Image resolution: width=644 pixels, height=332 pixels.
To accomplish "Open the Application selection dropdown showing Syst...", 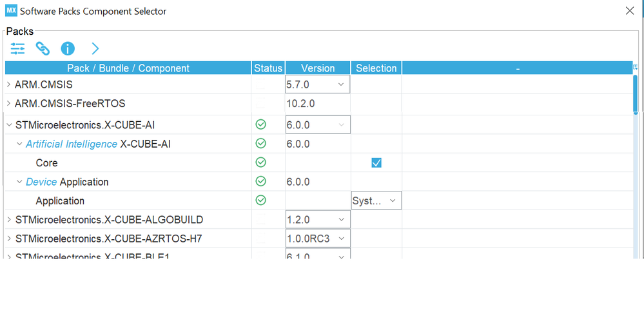I will pos(376,200).
